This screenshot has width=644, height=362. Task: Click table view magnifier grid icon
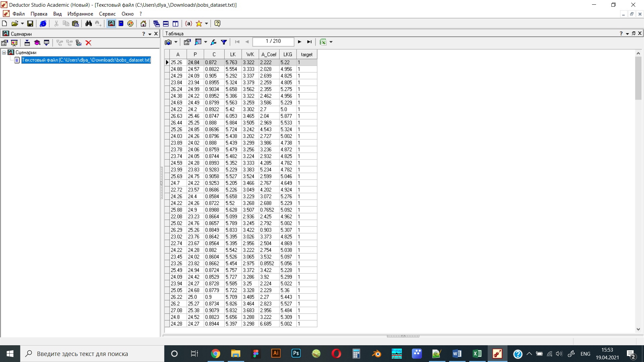pos(198,42)
